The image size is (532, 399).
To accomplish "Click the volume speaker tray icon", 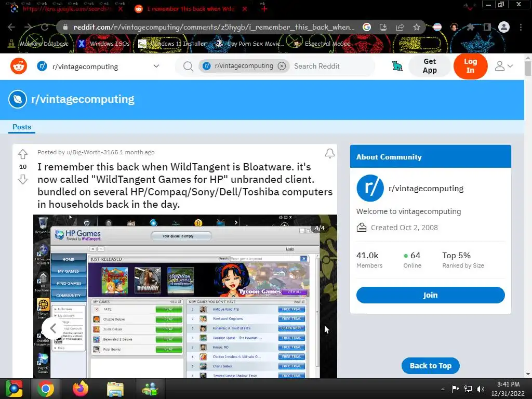I will (481, 389).
